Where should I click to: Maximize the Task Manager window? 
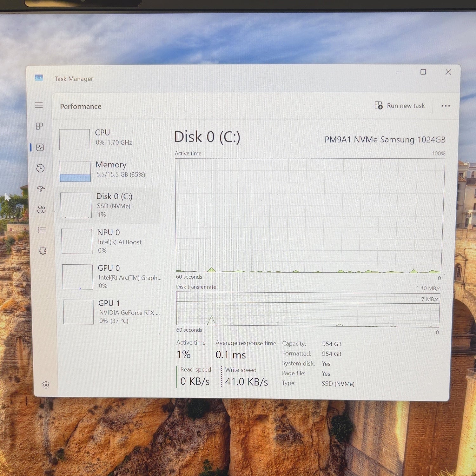click(x=423, y=72)
